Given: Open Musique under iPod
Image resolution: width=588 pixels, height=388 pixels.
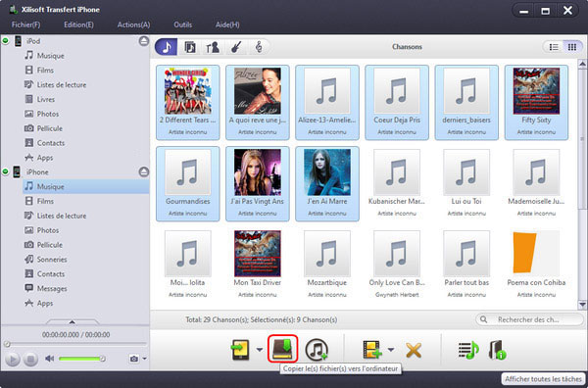Looking at the screenshot, I should [50, 56].
